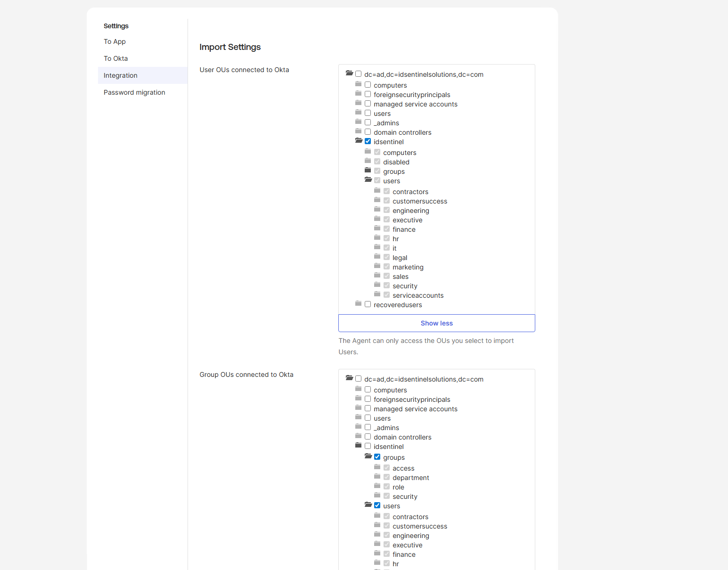Click folder icon beside engineering in Group OUs
Viewport: 728px width, 570px height.
coord(377,535)
